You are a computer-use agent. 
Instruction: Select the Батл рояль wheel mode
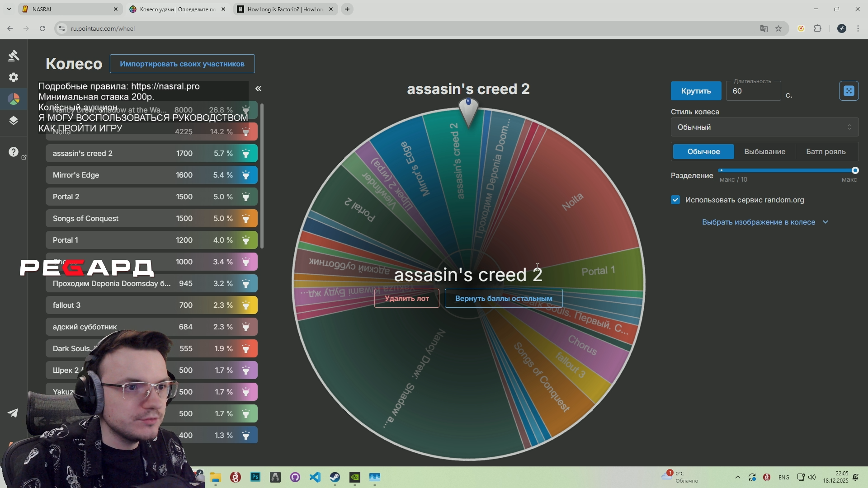[x=826, y=152]
